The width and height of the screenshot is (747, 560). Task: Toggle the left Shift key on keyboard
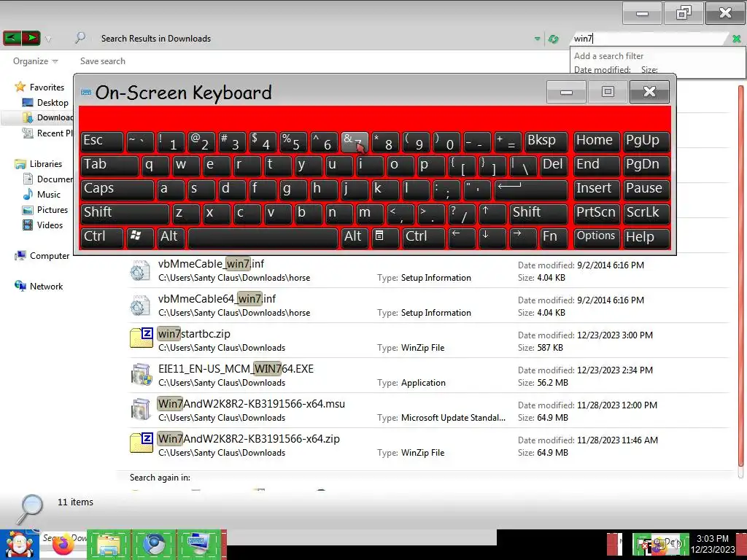click(x=125, y=213)
